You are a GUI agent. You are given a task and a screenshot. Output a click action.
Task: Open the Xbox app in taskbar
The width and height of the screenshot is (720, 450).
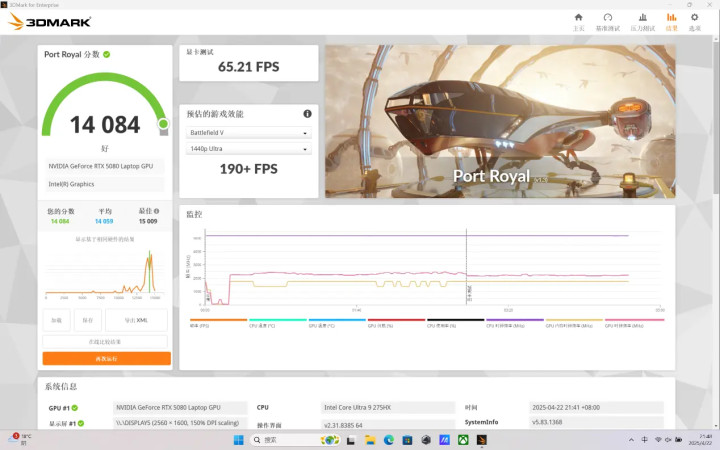[x=463, y=440]
